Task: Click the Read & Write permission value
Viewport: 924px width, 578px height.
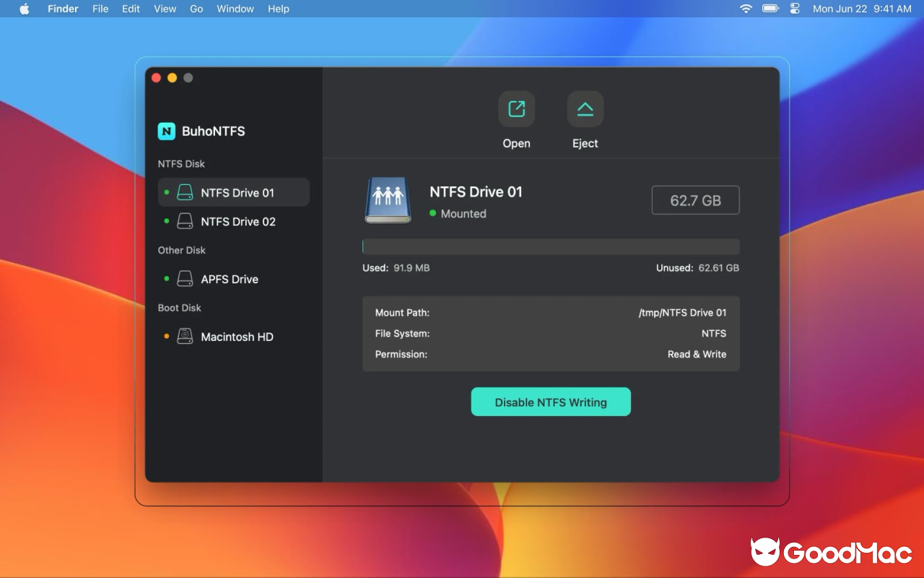Action: (x=697, y=354)
